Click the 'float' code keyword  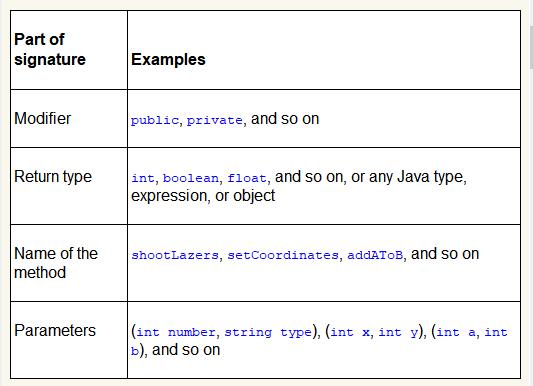pyautogui.click(x=247, y=178)
